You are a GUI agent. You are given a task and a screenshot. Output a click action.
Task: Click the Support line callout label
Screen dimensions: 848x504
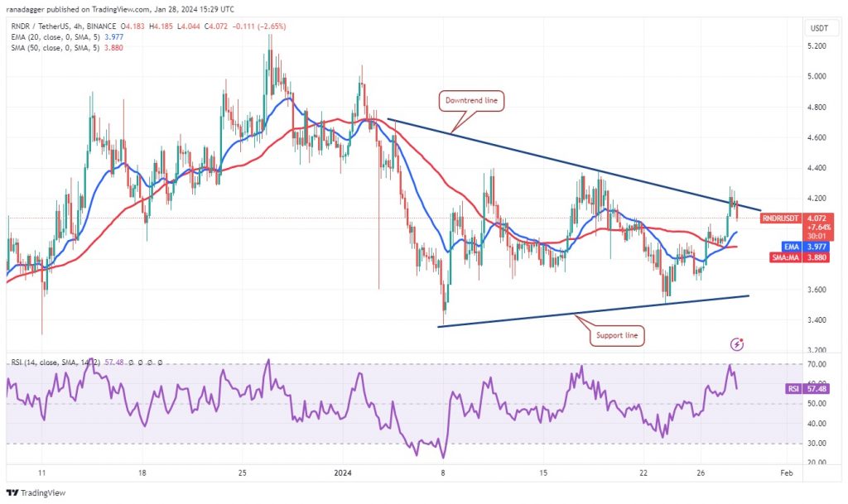(x=617, y=335)
